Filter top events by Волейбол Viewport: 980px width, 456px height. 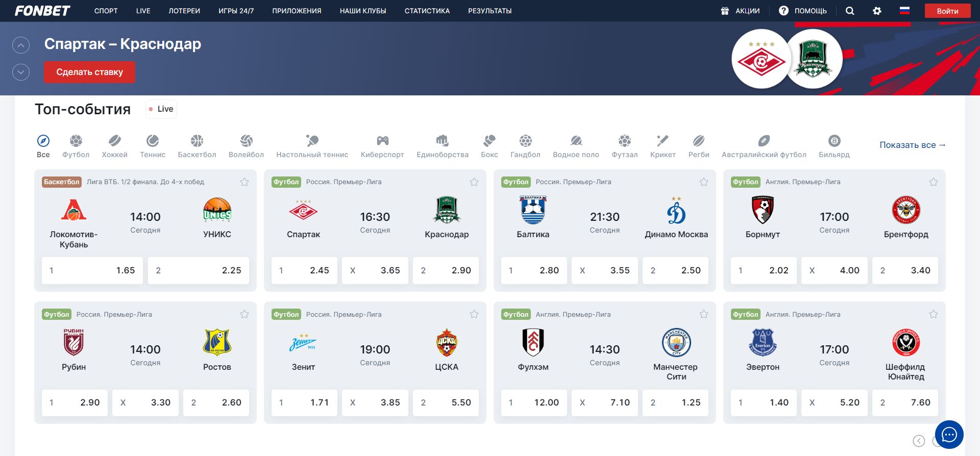pyautogui.click(x=247, y=146)
